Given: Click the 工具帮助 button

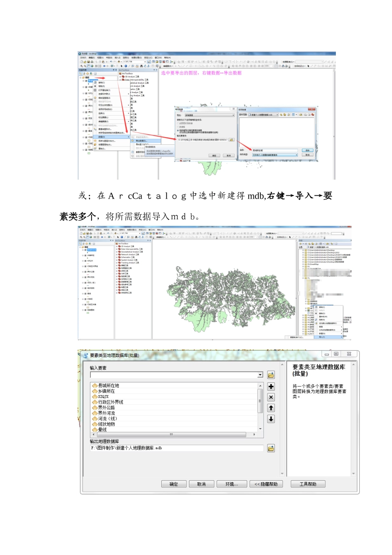Looking at the screenshot, I should (308, 484).
